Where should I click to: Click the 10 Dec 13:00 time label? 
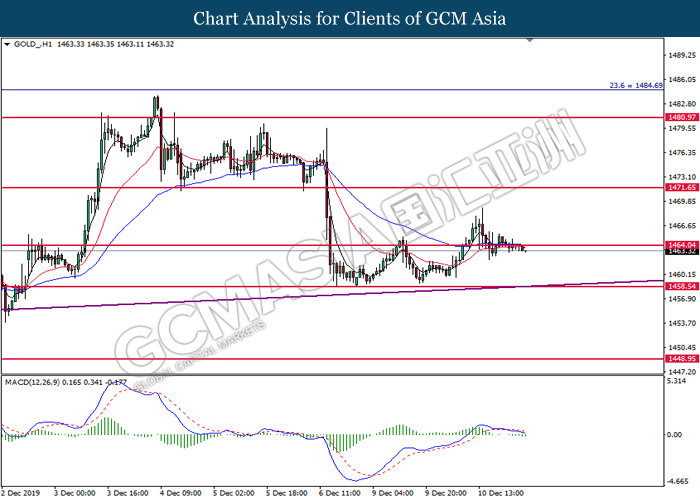click(x=501, y=493)
